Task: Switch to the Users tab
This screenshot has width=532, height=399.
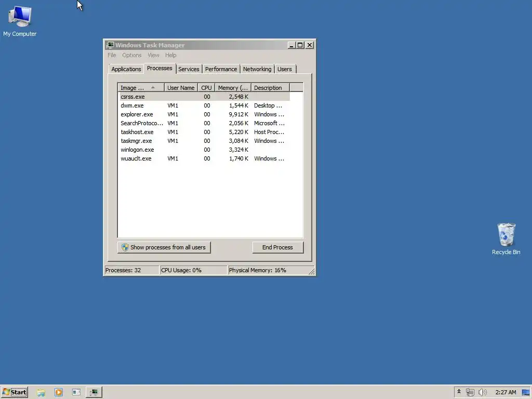Action: tap(284, 69)
